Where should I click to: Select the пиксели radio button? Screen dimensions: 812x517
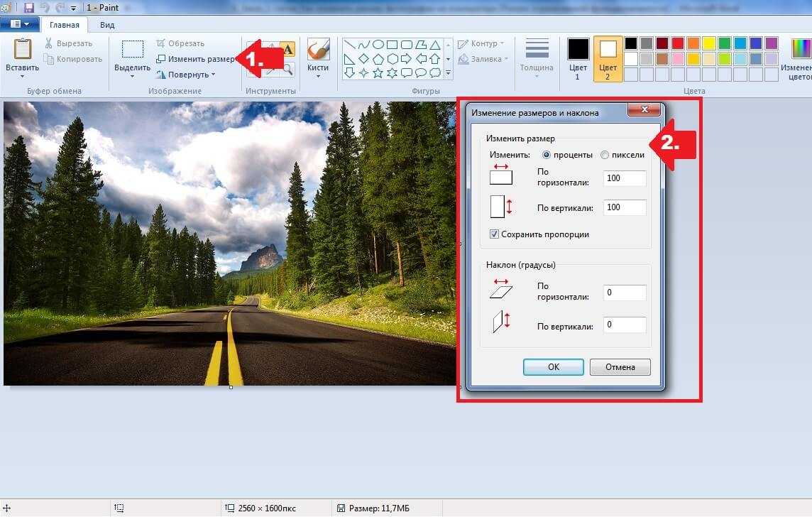tap(605, 155)
